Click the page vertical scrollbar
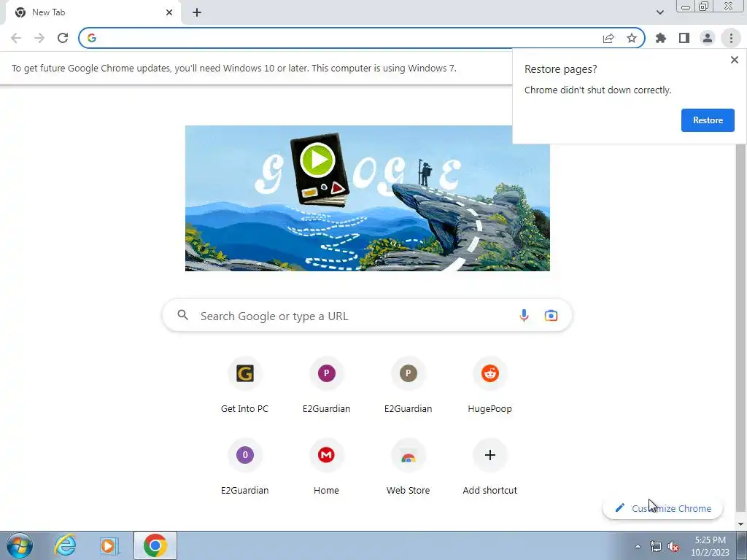Viewport: 747px width, 560px height. click(741, 329)
